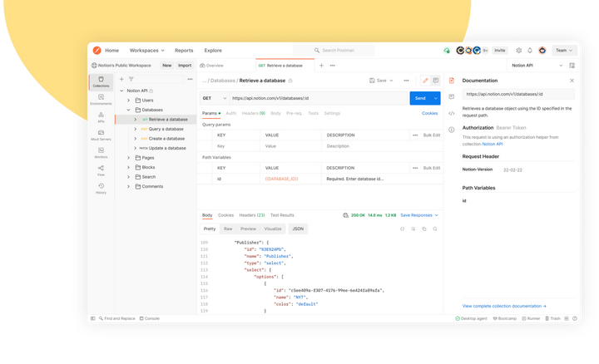The height and width of the screenshot is (364, 599).
Task: Select the Visualize response view
Action: coord(273,229)
